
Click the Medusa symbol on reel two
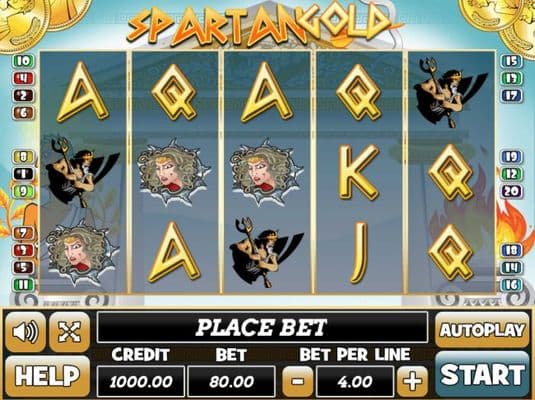tap(174, 172)
